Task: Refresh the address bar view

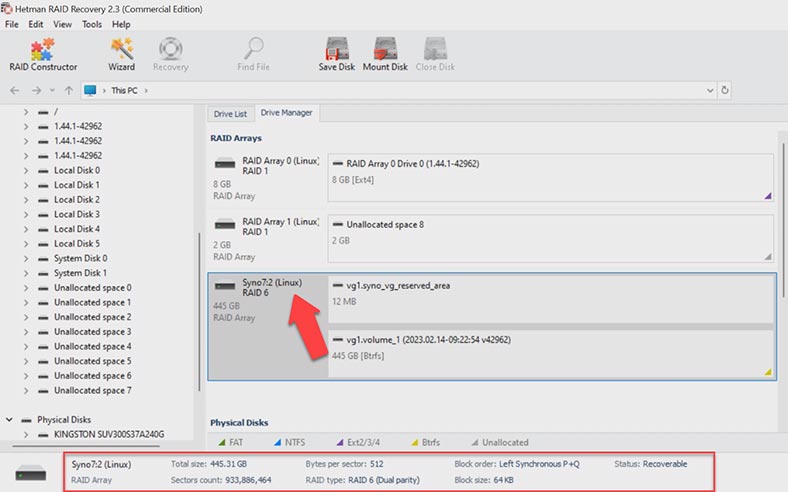Action: coord(725,90)
